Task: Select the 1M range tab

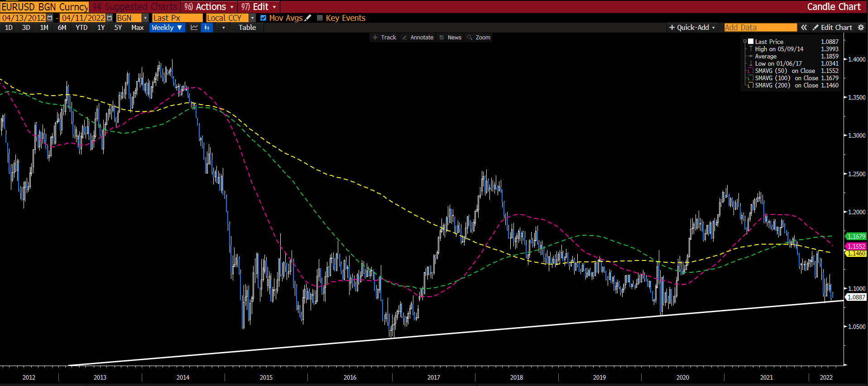Action: point(44,28)
